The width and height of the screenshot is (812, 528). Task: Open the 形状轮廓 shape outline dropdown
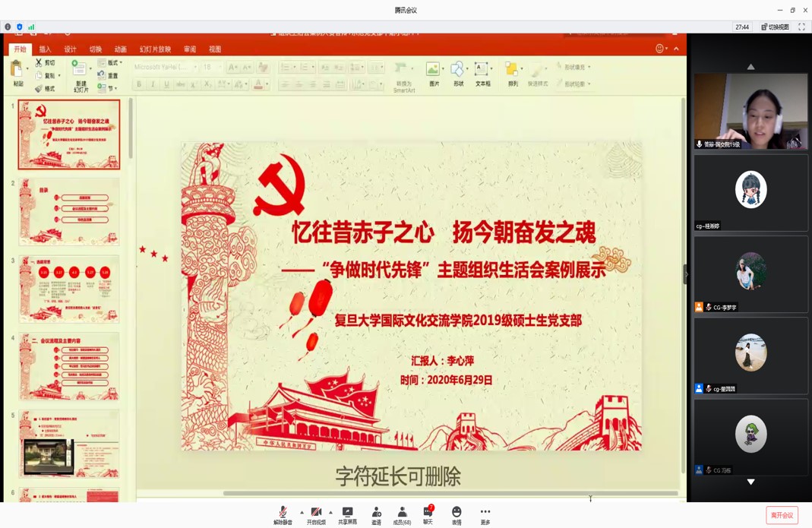pos(573,84)
